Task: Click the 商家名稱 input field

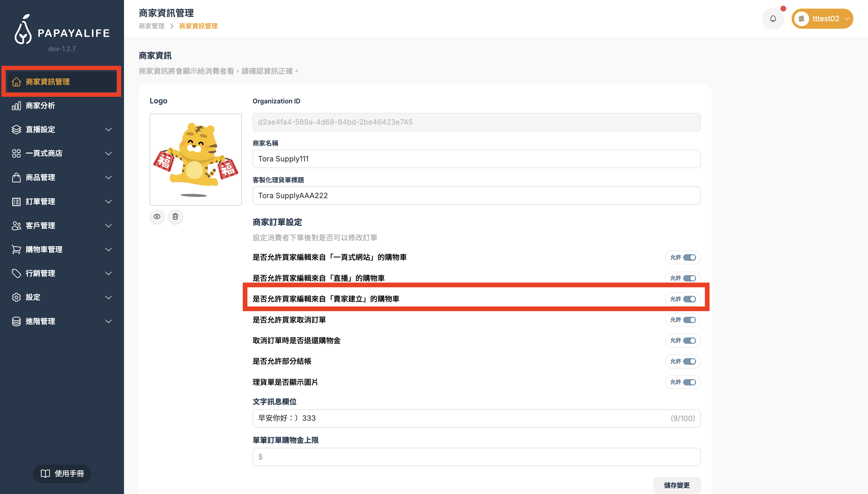Action: [x=476, y=159]
